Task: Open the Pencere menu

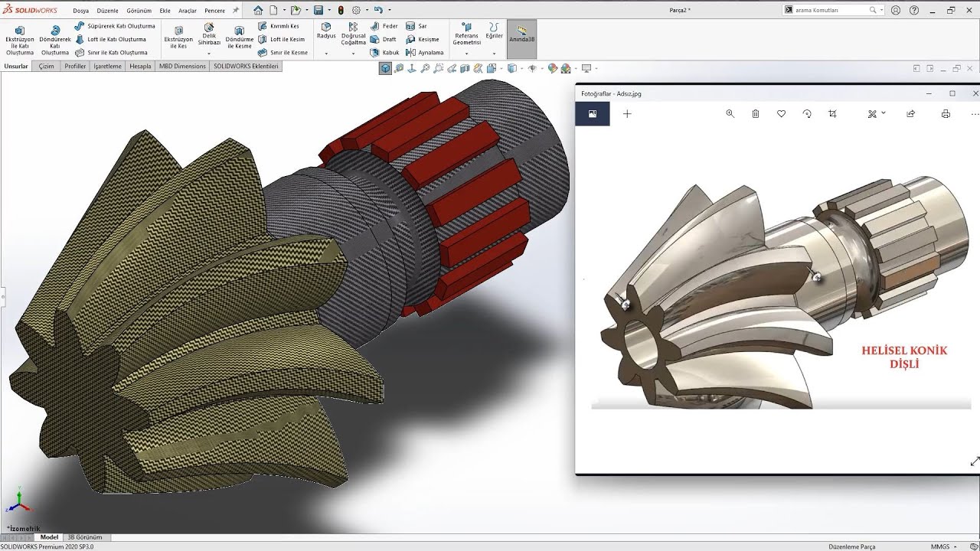Action: tap(214, 11)
